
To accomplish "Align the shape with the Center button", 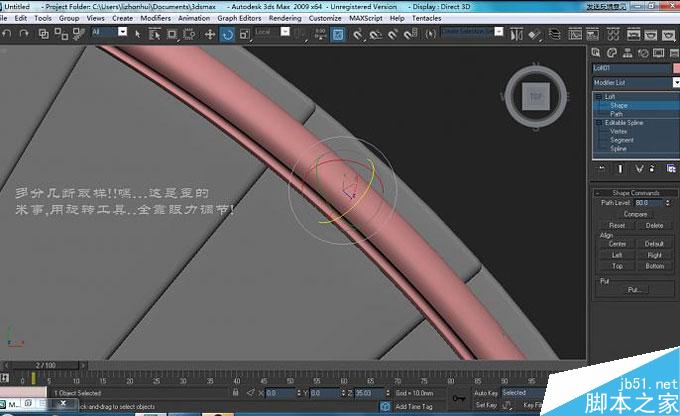I will [x=617, y=244].
